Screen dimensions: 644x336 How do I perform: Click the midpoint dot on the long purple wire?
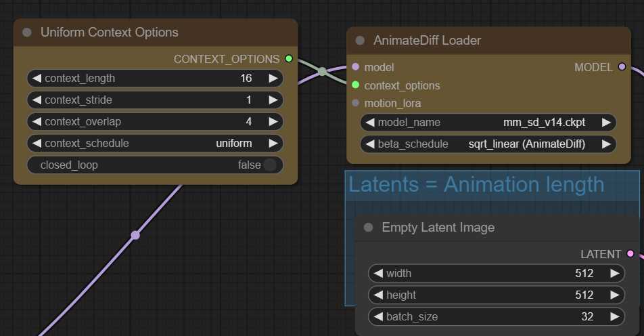point(135,235)
